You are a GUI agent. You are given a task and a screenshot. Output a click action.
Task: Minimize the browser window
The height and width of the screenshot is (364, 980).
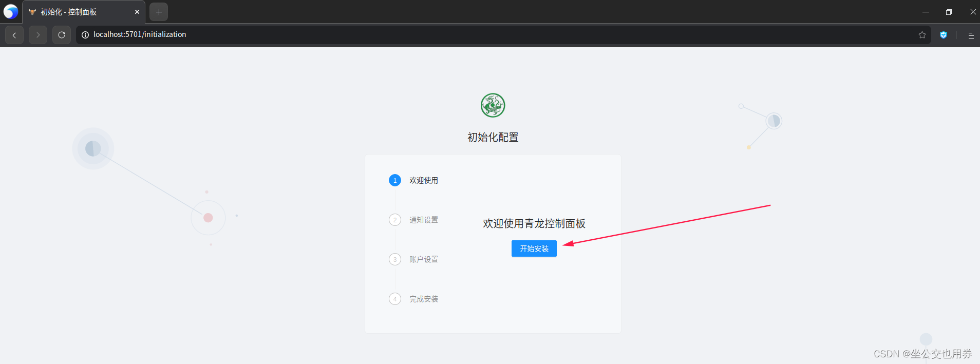926,12
